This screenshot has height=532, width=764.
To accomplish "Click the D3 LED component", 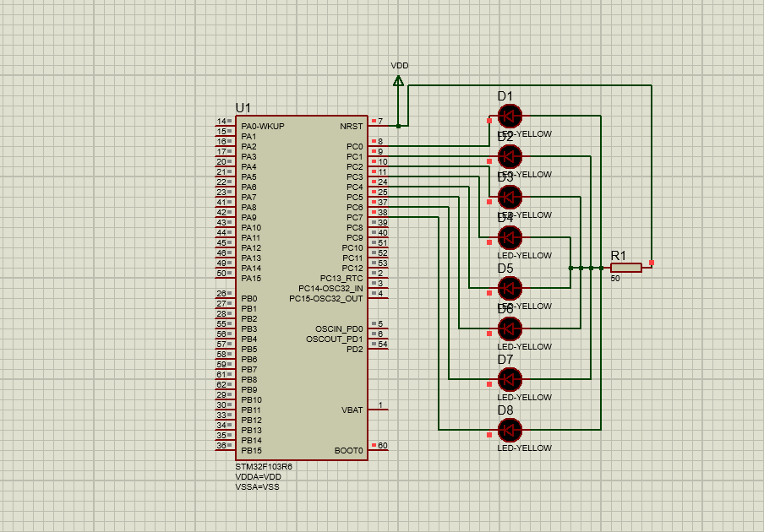I will [x=510, y=197].
